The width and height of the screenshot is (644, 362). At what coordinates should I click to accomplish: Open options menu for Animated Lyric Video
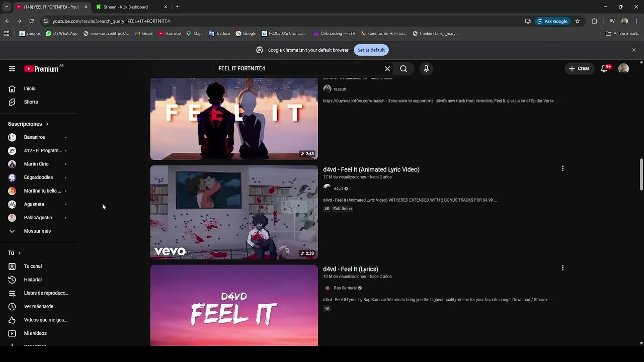[x=562, y=169]
